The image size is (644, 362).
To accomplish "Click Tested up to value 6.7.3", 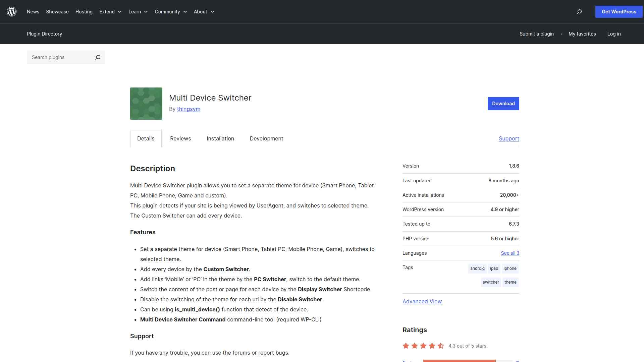I will tap(514, 224).
